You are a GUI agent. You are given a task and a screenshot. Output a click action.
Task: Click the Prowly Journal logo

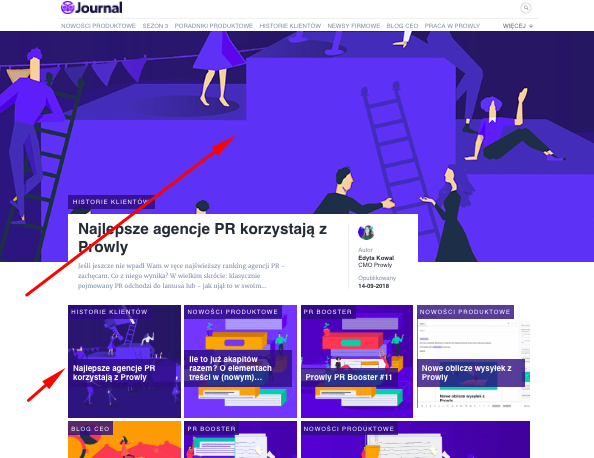[92, 8]
